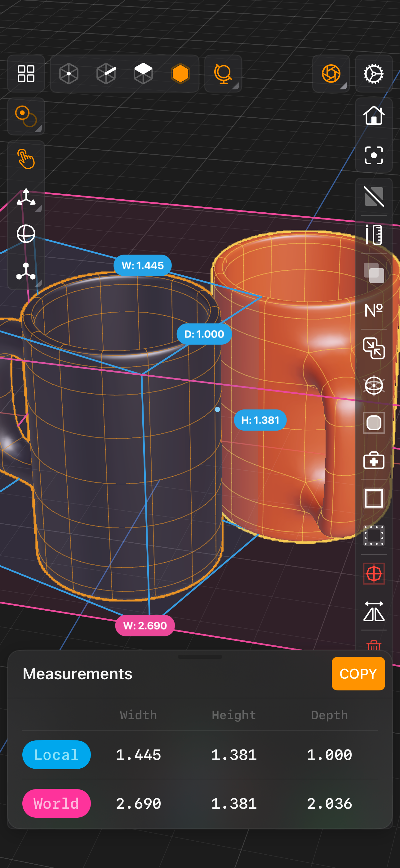The height and width of the screenshot is (868, 400).
Task: Open camera aperture render options
Action: pos(331,74)
